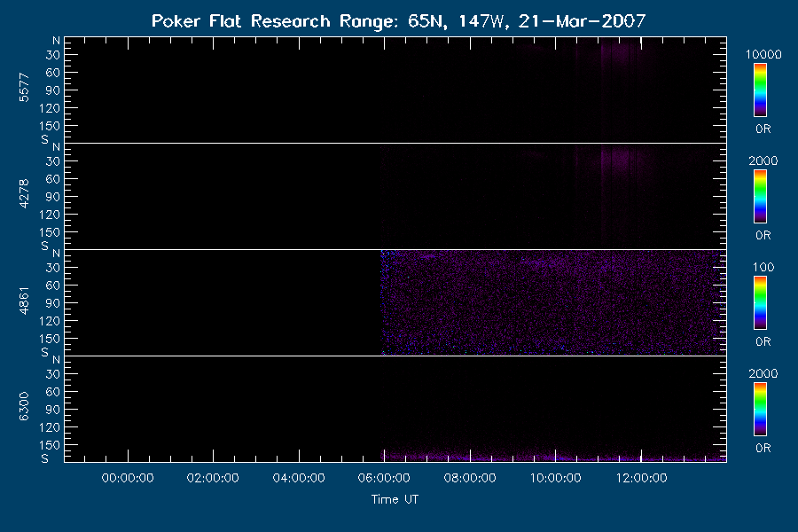The image size is (798, 532).
Task: Select the 4861 color bar with 100 maximum
Action: coord(760,303)
